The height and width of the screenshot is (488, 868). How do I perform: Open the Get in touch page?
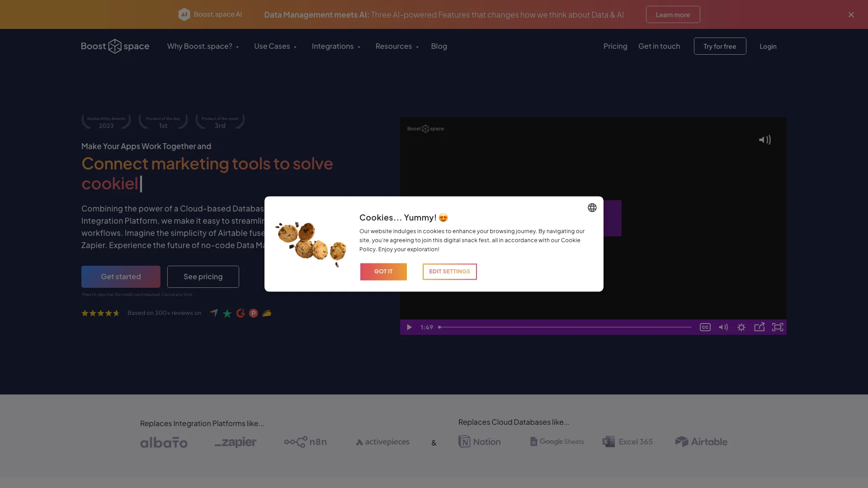point(659,46)
